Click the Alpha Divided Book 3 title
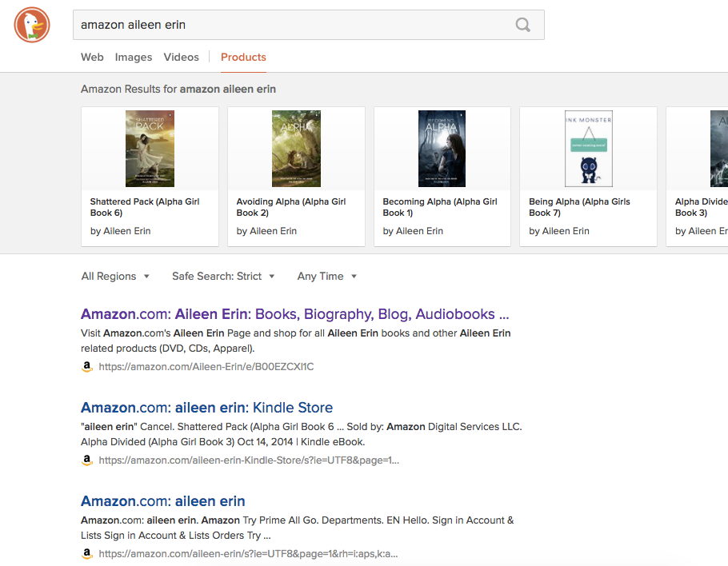728x566 pixels. click(x=701, y=207)
